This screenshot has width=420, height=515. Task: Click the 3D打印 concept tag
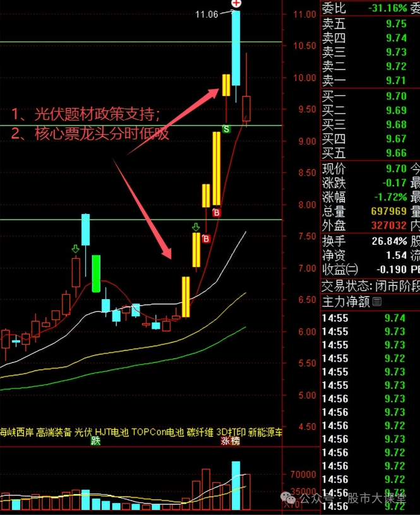[231, 432]
